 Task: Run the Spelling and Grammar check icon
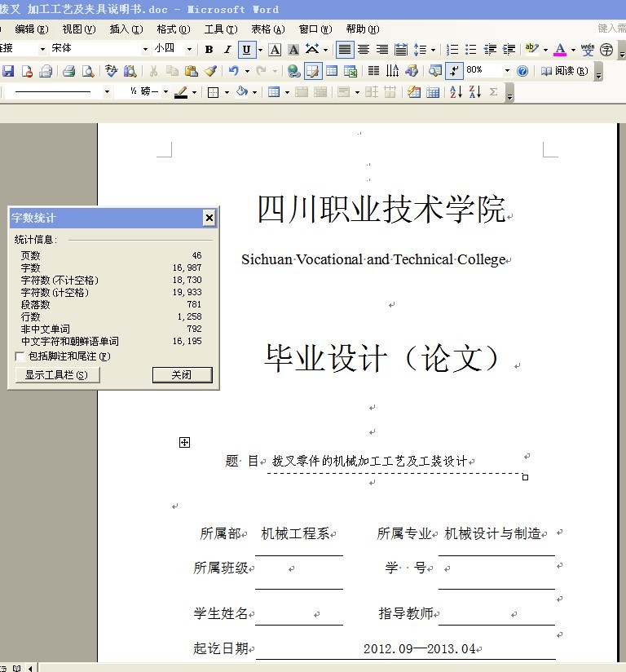click(111, 71)
